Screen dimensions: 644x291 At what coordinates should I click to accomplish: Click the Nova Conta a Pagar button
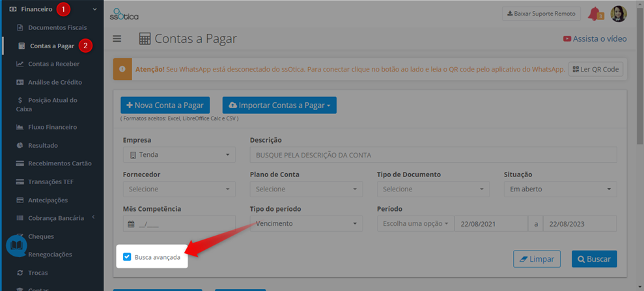point(165,105)
